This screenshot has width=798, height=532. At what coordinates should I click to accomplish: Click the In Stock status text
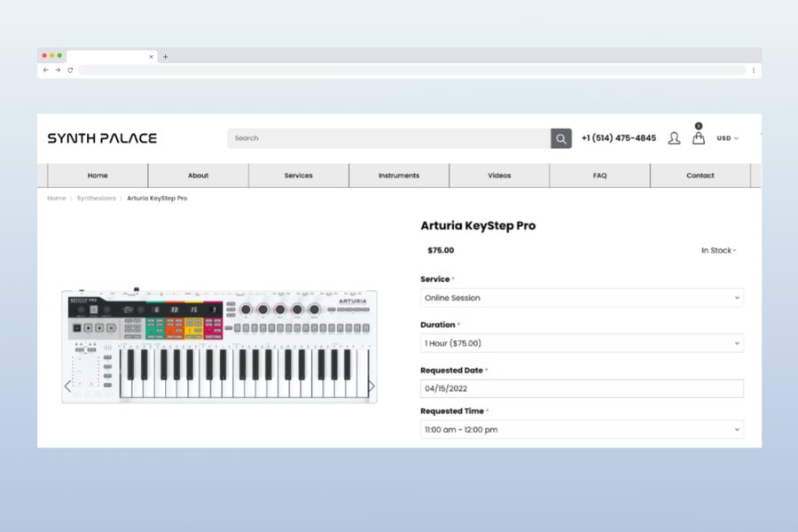point(718,250)
